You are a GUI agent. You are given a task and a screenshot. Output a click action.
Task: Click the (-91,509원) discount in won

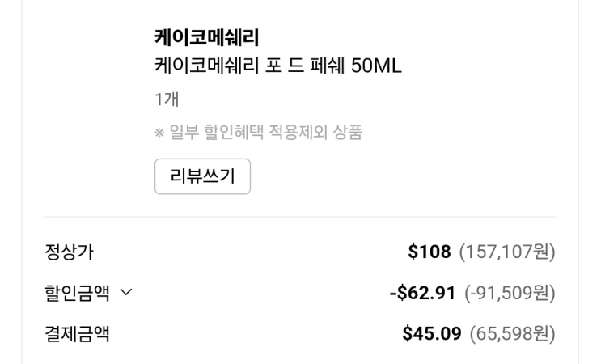pos(510,292)
